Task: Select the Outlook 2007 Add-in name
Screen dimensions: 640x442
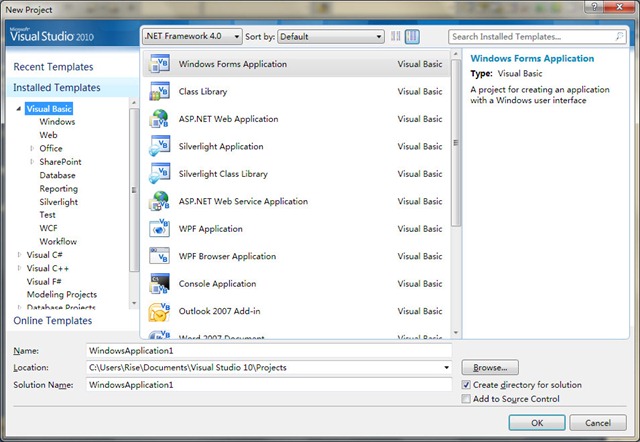Action: point(220,311)
